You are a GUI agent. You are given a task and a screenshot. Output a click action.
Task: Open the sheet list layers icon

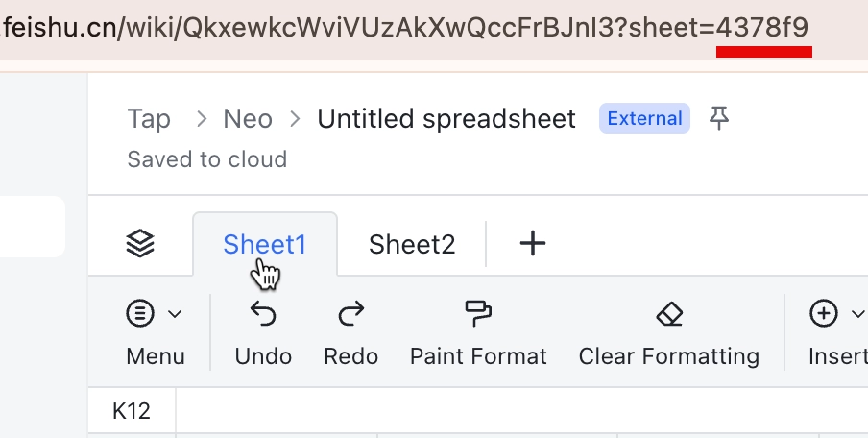140,244
